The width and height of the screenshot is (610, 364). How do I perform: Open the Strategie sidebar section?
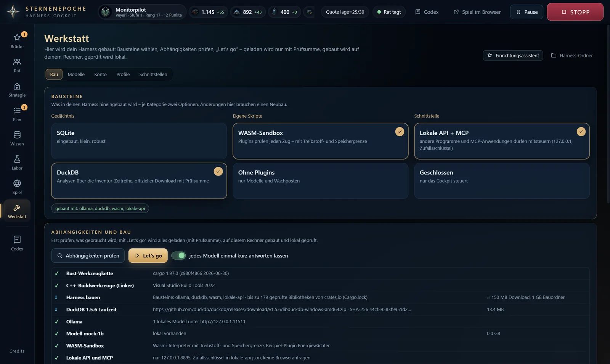coord(17,89)
